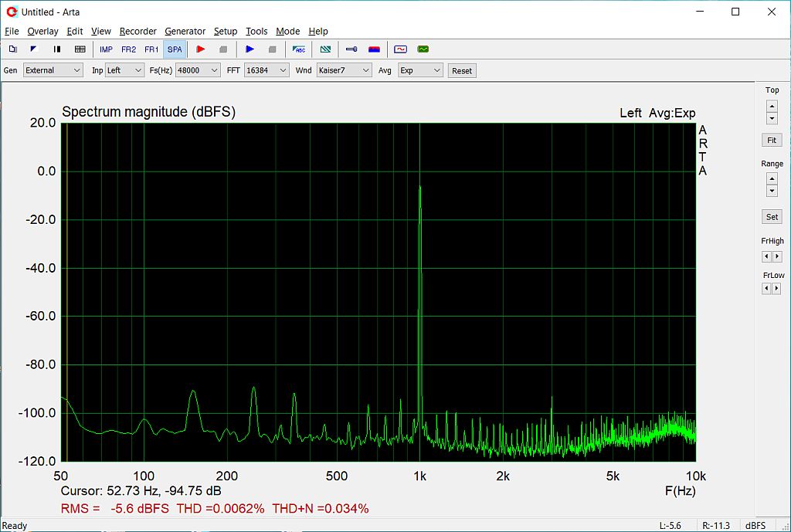Increase graph Top with up arrow
The height and width of the screenshot is (532, 791).
pos(772,107)
